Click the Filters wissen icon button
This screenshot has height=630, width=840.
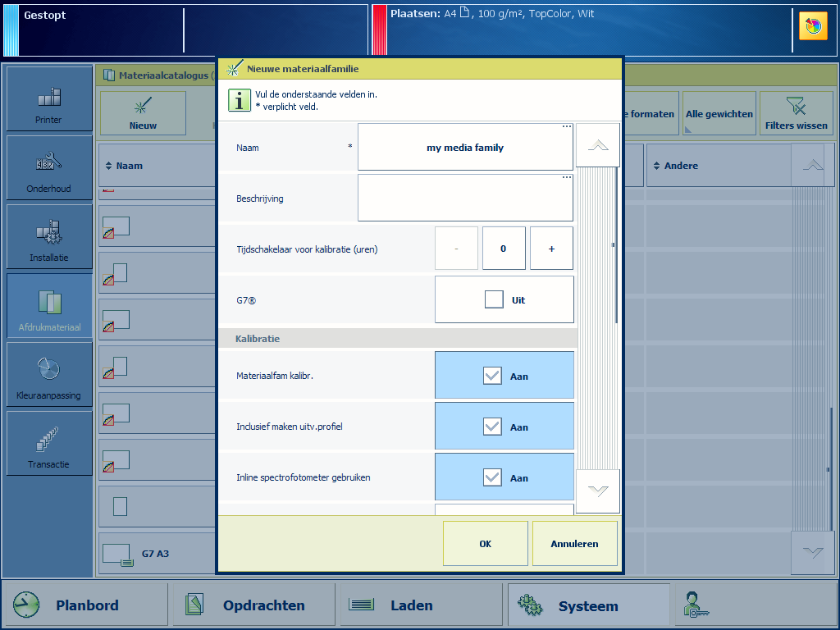[x=796, y=113]
